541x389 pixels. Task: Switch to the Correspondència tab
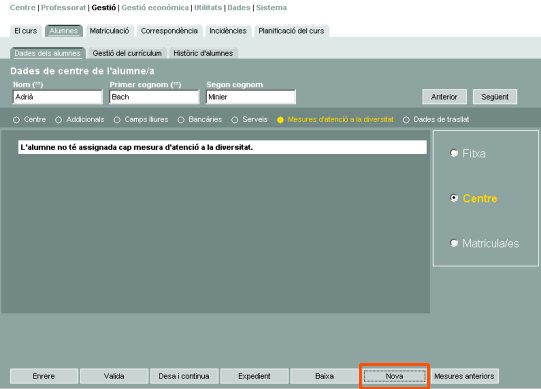pos(169,31)
